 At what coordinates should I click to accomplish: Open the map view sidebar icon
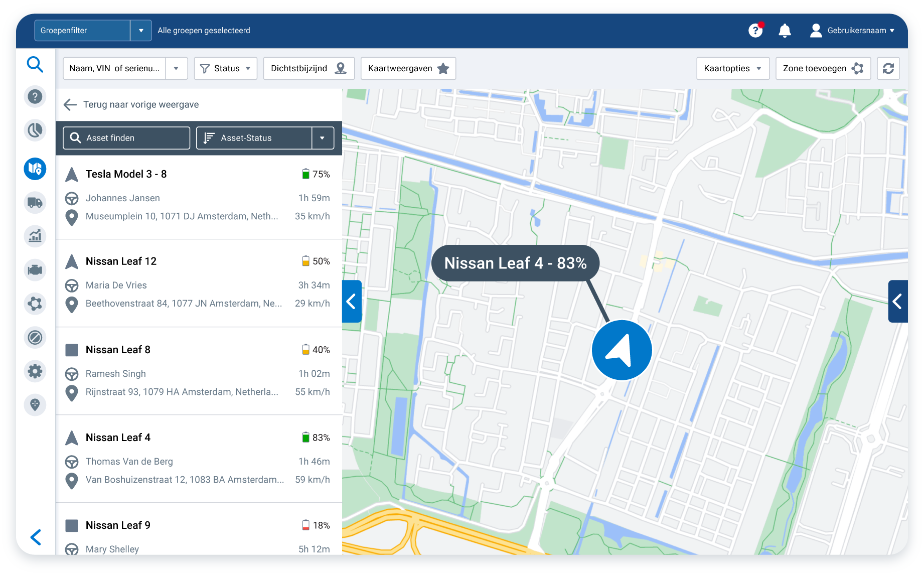click(x=35, y=169)
